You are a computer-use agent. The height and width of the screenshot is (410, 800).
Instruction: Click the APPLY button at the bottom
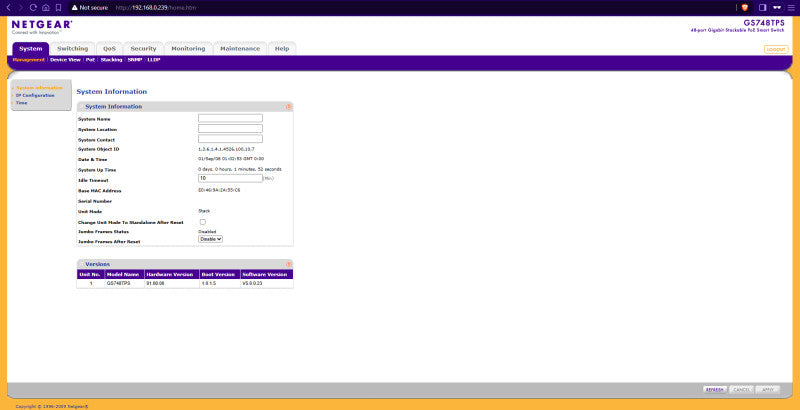tap(768, 390)
